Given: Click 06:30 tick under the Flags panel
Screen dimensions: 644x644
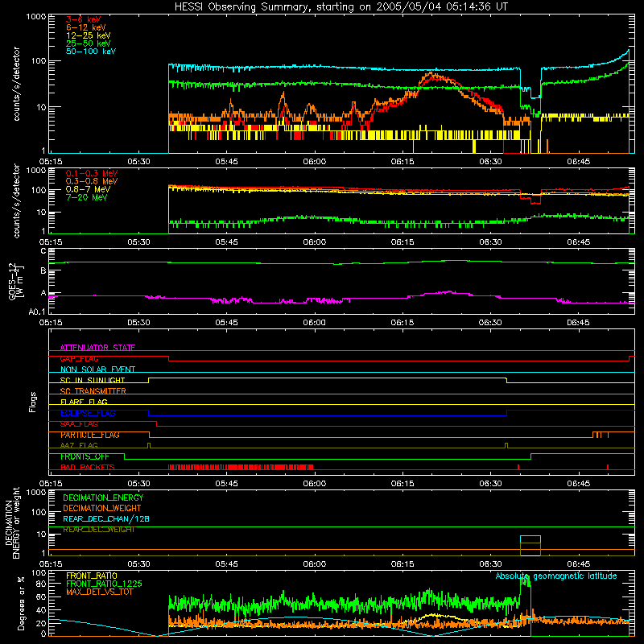Looking at the screenshot, I should point(490,484).
